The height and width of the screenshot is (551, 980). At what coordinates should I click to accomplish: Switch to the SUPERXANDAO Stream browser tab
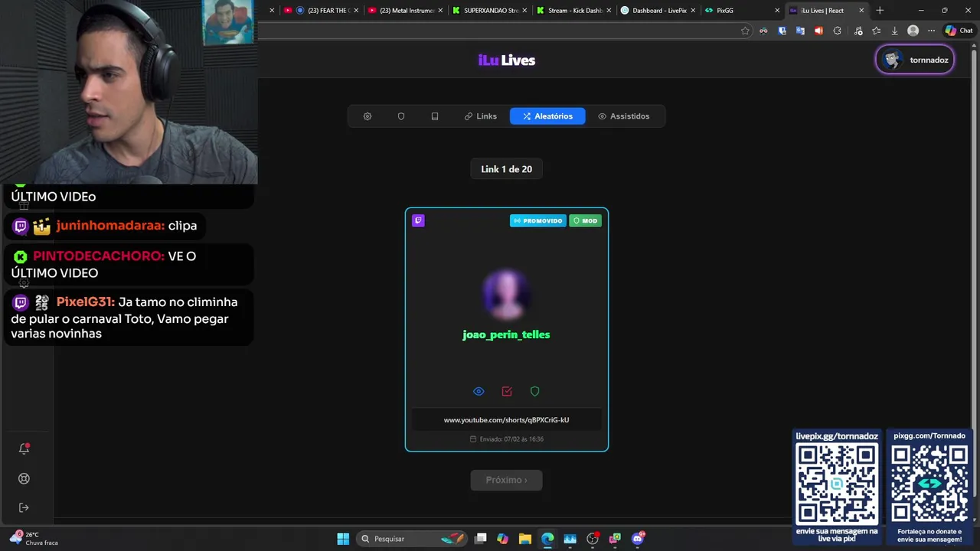pos(488,11)
